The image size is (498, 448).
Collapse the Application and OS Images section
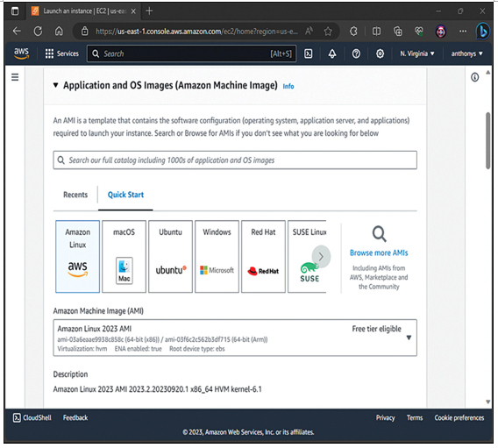point(55,85)
